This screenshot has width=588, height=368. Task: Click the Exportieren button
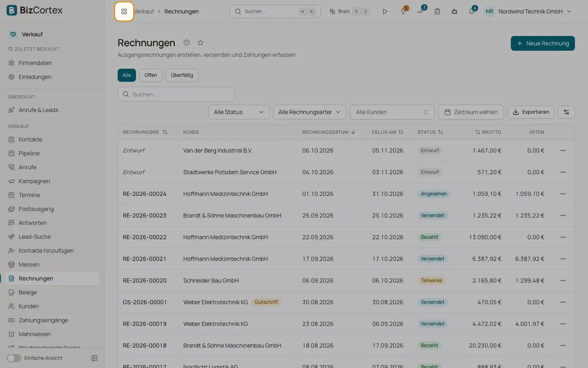click(531, 112)
